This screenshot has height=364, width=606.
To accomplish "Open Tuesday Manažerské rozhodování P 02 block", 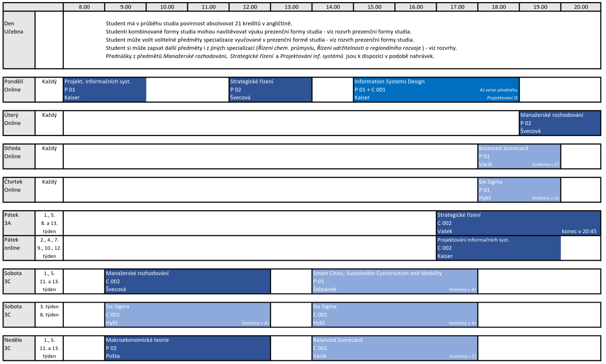I will (x=560, y=123).
